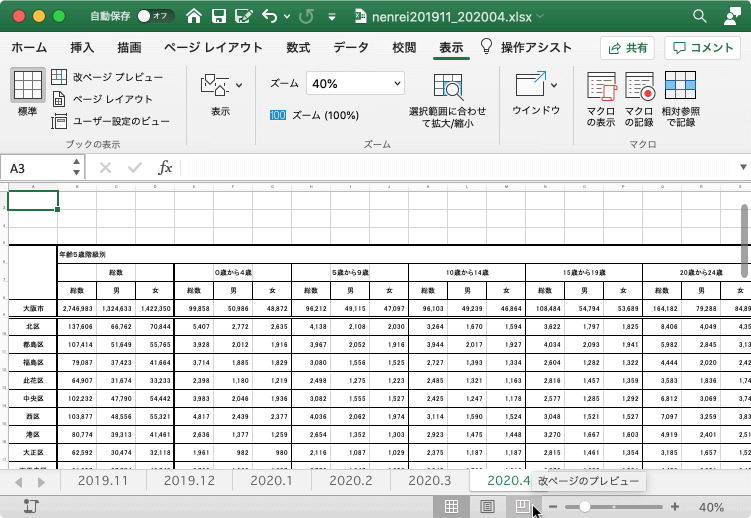
Task: Click the Name Box stepper arrows
Action: click(x=77, y=168)
